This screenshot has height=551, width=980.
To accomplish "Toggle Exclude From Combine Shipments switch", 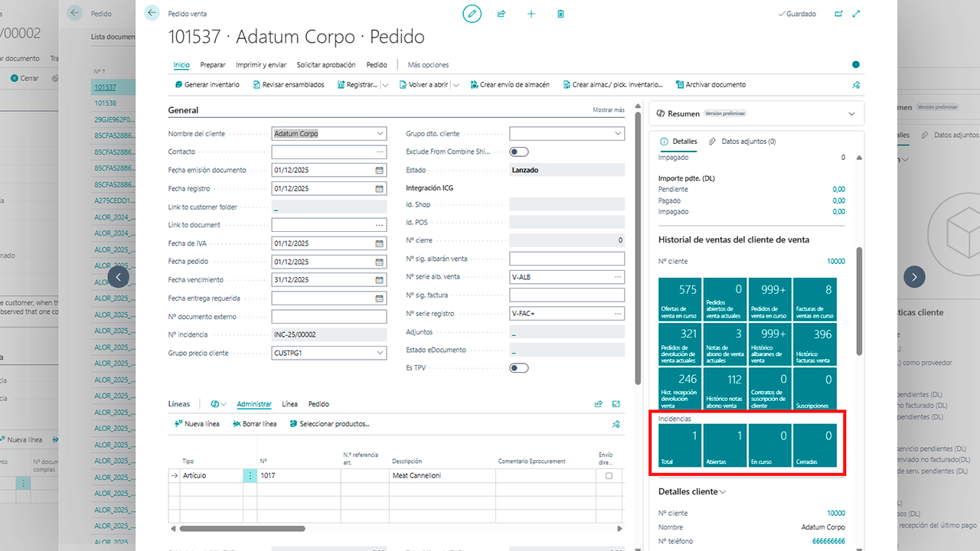I will click(519, 152).
